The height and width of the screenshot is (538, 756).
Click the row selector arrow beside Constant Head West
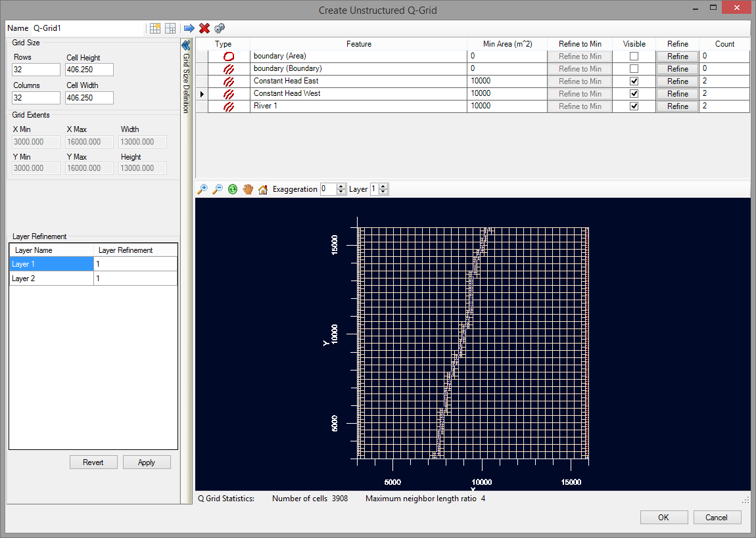pos(202,93)
